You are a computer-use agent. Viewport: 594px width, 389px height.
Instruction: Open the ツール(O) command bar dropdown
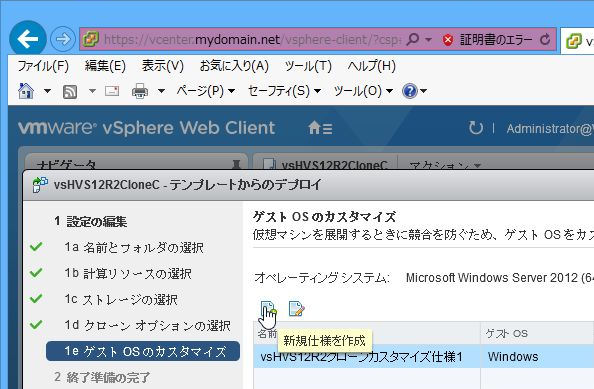coord(363,91)
